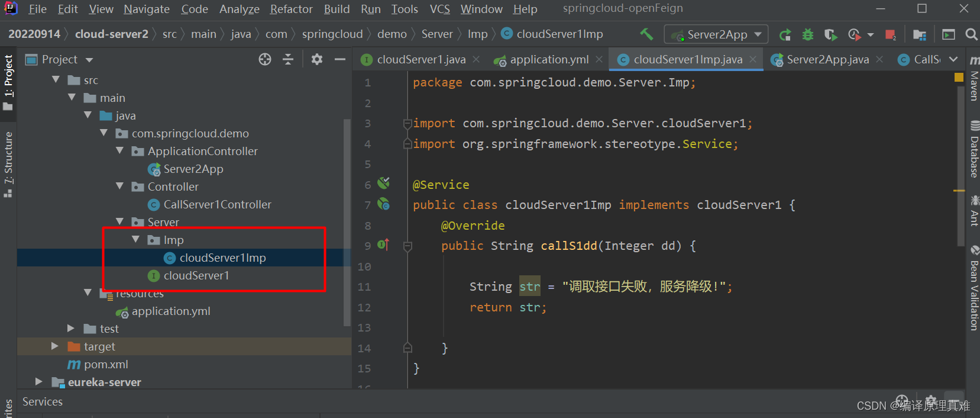Select pom.xml in the project tree

pos(106,364)
